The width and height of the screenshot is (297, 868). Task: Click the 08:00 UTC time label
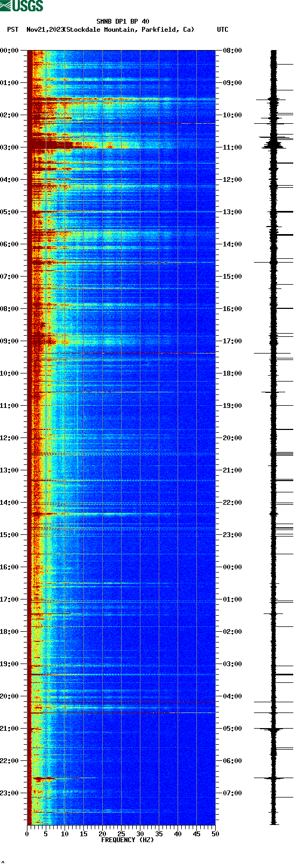232,51
